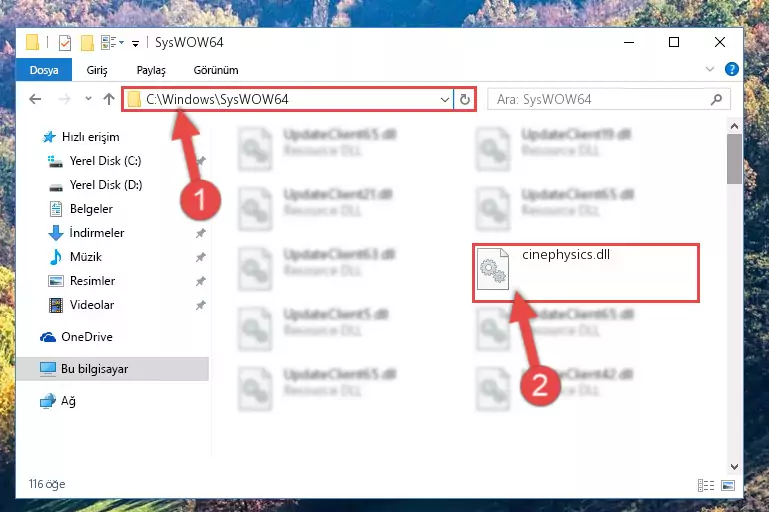The width and height of the screenshot is (769, 512).
Task: Switch to details view in status bar
Action: coord(706,486)
